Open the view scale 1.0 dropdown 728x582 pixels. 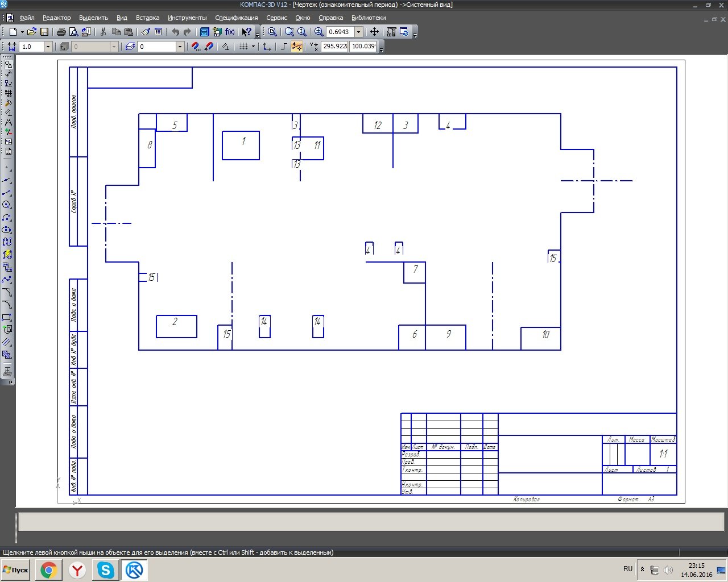click(48, 47)
